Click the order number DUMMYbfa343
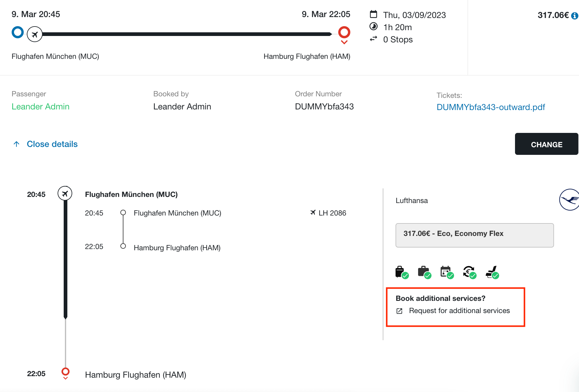This screenshot has width=579, height=392. tap(324, 107)
